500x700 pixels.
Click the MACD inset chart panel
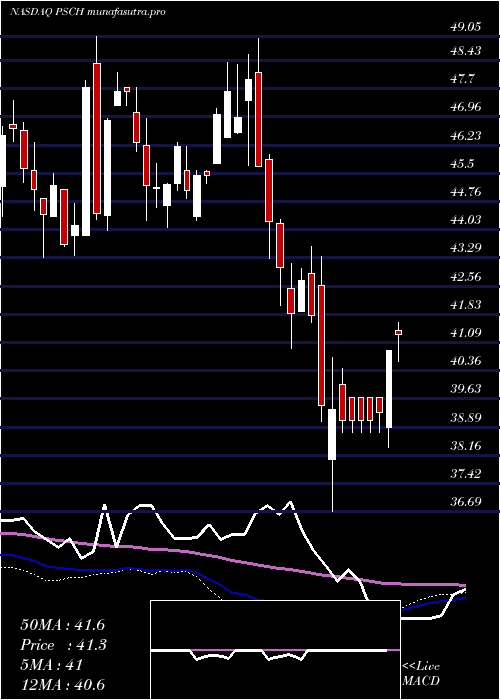[275, 650]
